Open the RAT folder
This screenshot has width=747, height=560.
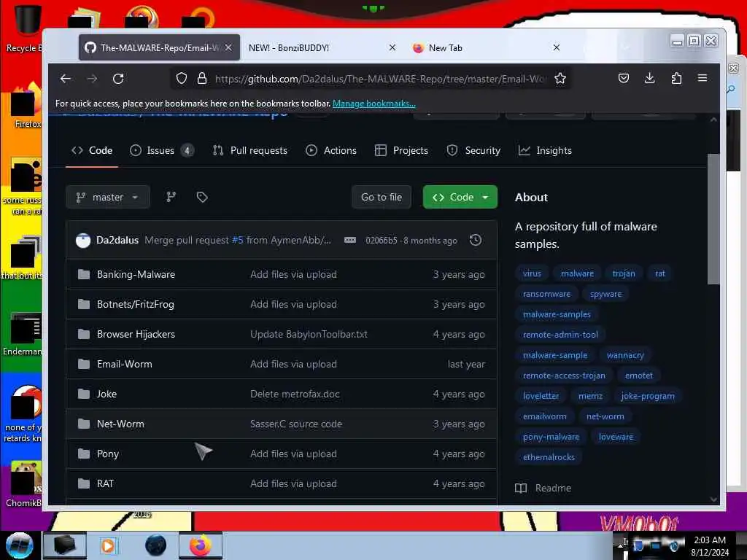click(105, 484)
